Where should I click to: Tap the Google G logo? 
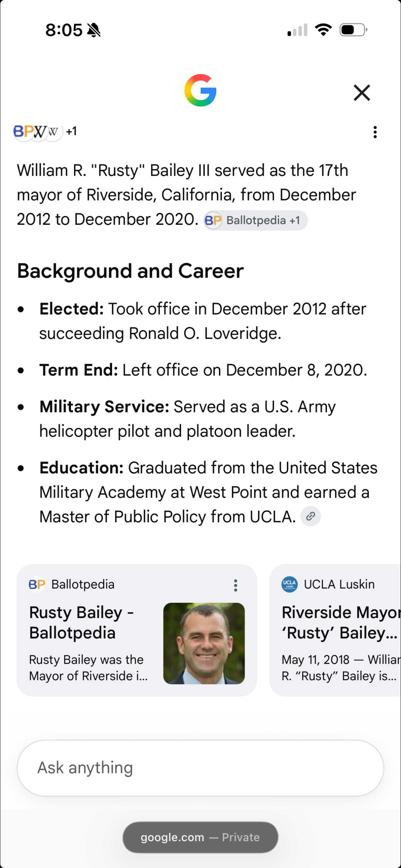tap(200, 90)
